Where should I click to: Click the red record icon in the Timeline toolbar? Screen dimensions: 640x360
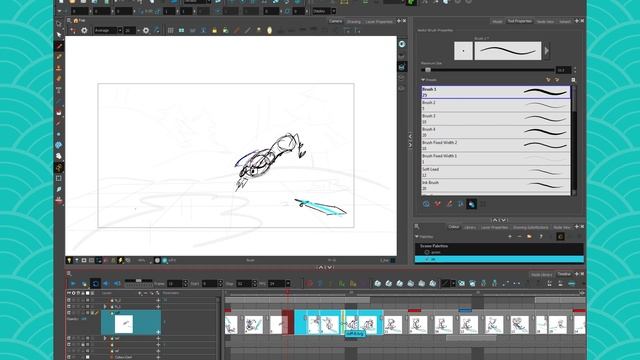(309, 283)
